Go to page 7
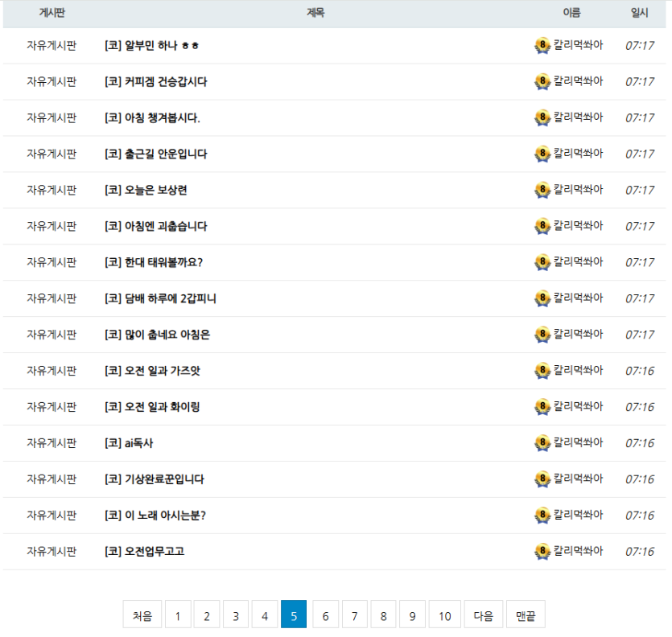The width and height of the screenshot is (672, 637). [x=354, y=614]
